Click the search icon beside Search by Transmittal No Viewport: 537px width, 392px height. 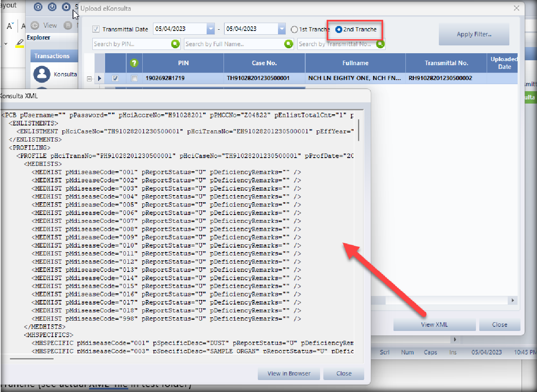380,44
